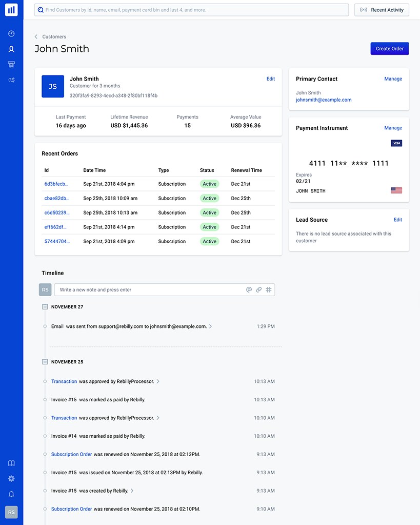Viewport: 420px width, 525px height.
Task: Click the attach link icon in note field
Action: (259, 290)
